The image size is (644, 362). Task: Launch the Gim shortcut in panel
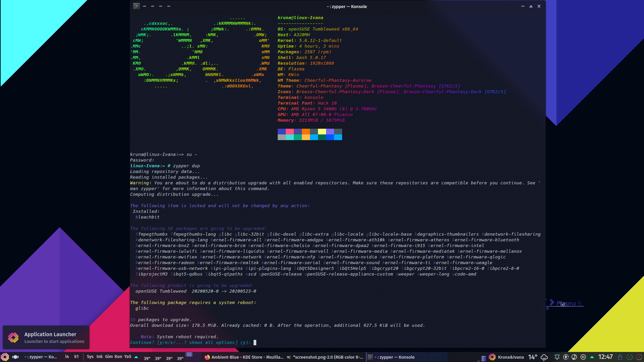tap(109, 357)
